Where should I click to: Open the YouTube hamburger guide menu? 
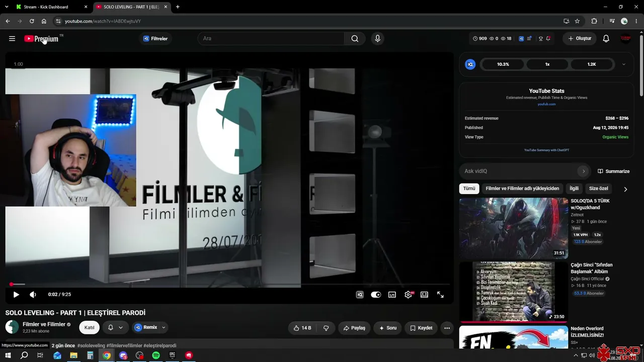pos(12,39)
